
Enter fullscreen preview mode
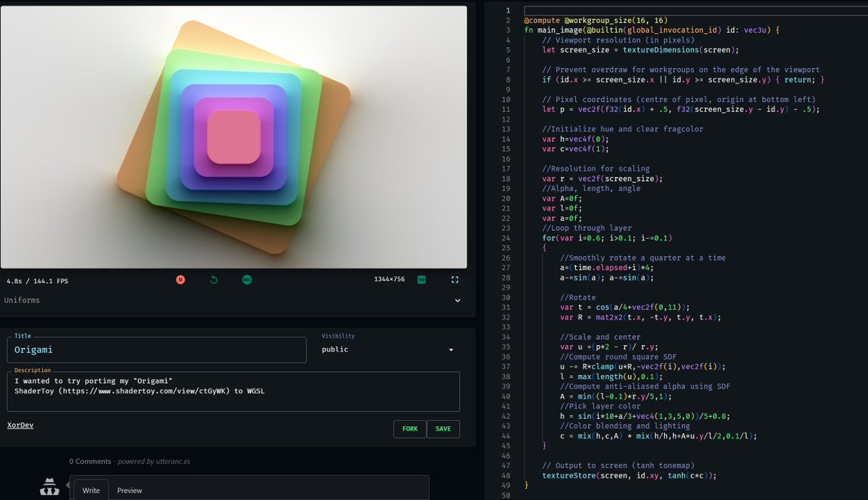(x=455, y=279)
